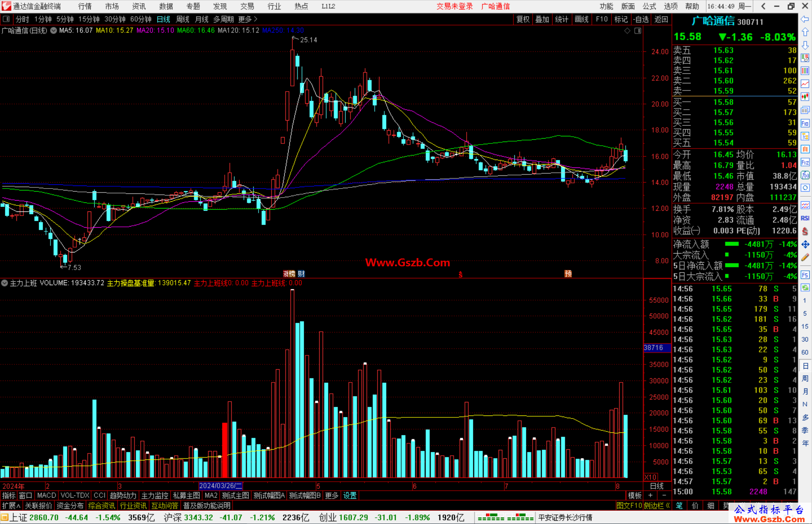Viewport: 812px width, 524px height.
Task: Click the circle icon in right sidebar
Action: coord(805,188)
